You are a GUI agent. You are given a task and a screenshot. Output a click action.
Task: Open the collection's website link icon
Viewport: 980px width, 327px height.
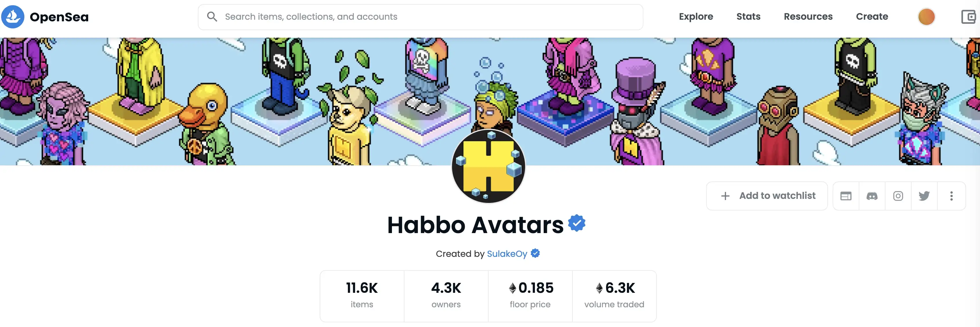[x=846, y=196]
